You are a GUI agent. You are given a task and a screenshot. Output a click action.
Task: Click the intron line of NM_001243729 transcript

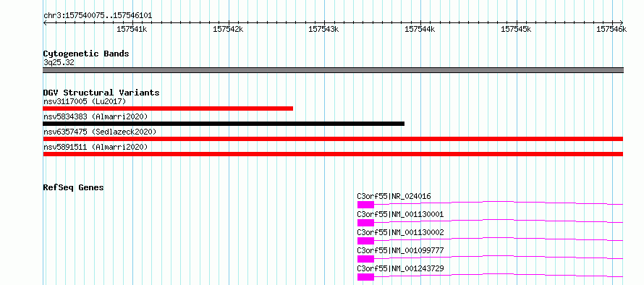click(499, 274)
